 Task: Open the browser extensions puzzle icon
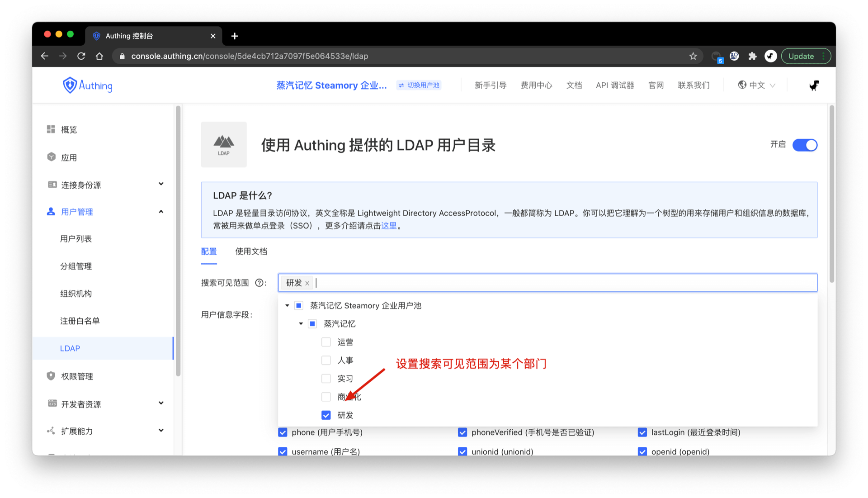[752, 56]
